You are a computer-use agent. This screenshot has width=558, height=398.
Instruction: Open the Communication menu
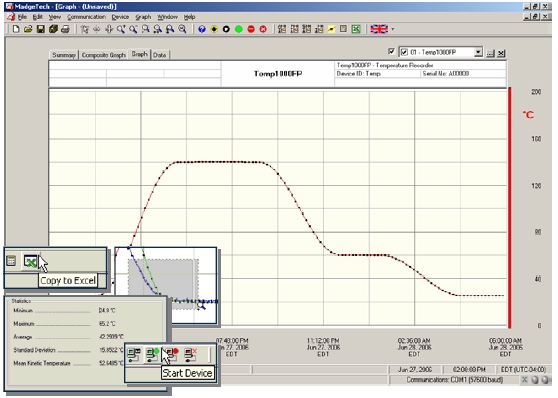pyautogui.click(x=86, y=17)
